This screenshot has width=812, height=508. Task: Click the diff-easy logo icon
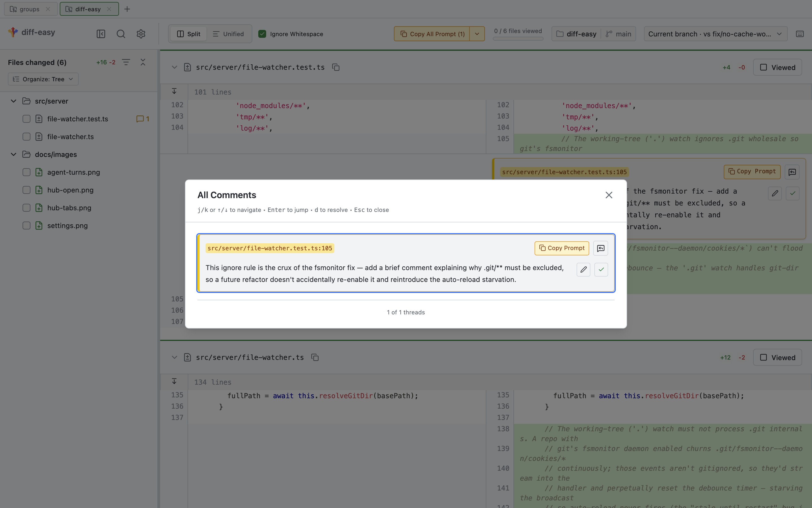pos(13,32)
